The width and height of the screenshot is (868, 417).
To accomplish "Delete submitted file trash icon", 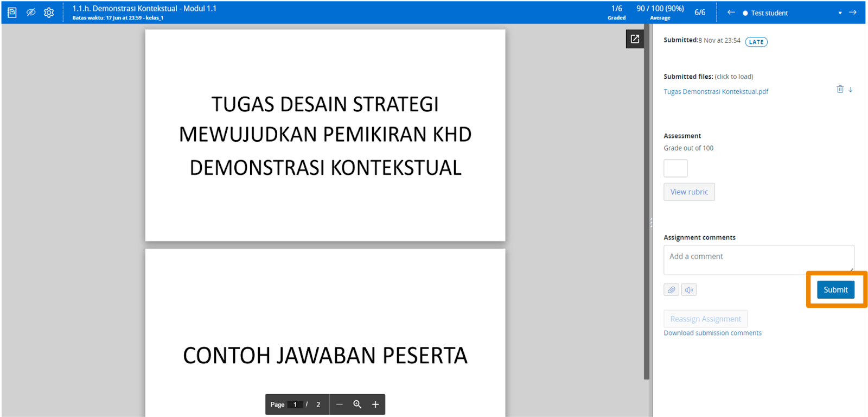I will 840,89.
